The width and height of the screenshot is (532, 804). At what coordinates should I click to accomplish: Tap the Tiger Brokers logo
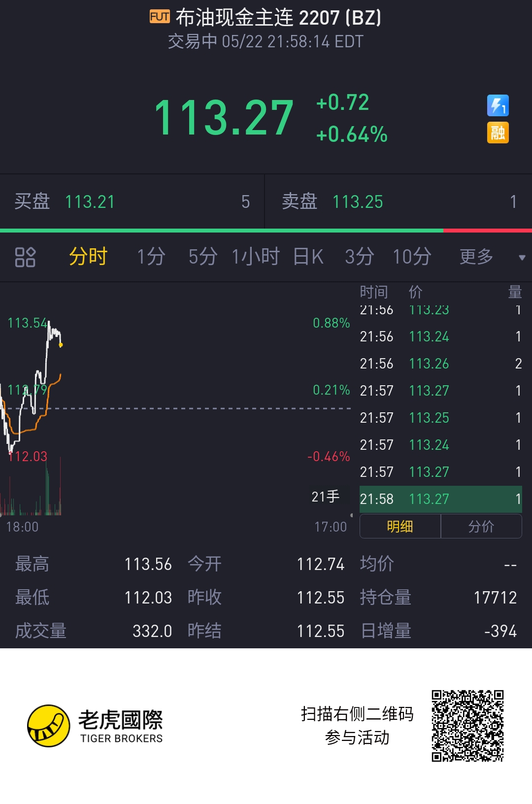48,726
